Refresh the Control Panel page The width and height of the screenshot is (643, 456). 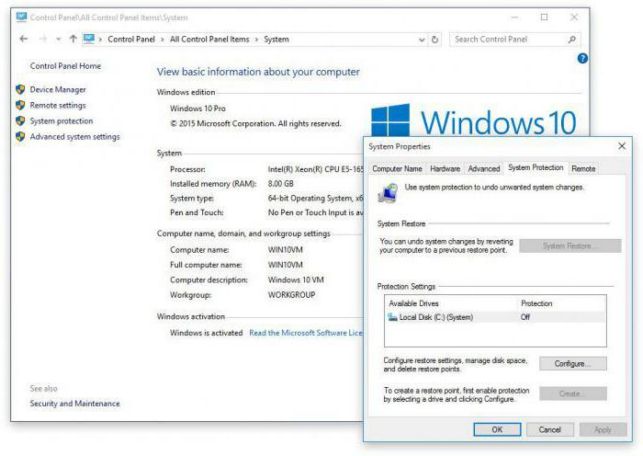435,40
